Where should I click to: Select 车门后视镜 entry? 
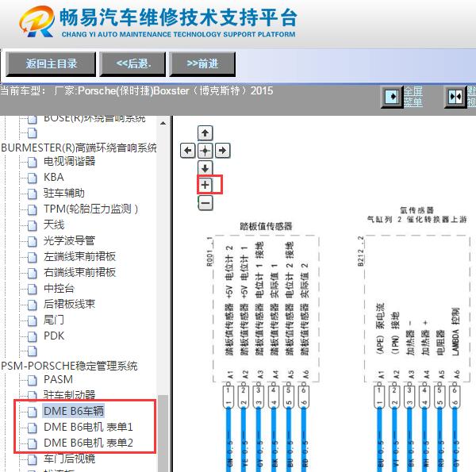pos(69,459)
